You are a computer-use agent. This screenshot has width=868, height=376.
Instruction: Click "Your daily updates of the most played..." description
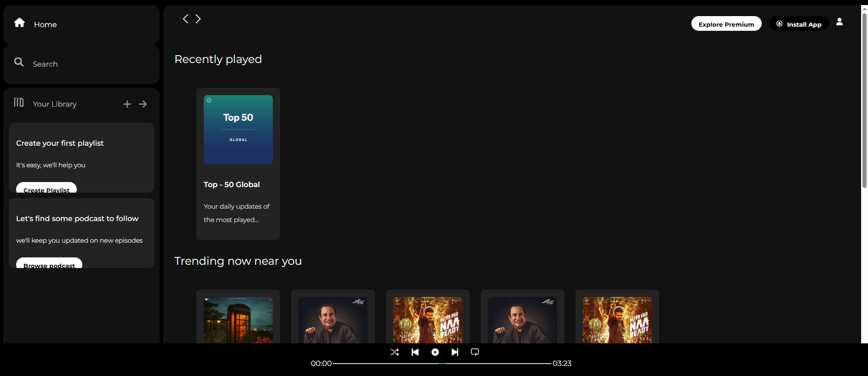click(236, 213)
